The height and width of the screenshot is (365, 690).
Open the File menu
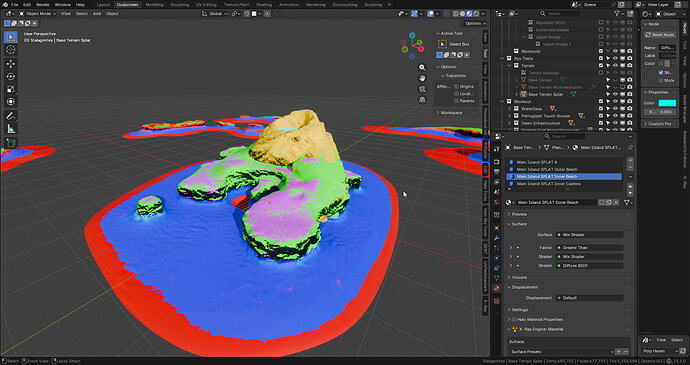15,4
